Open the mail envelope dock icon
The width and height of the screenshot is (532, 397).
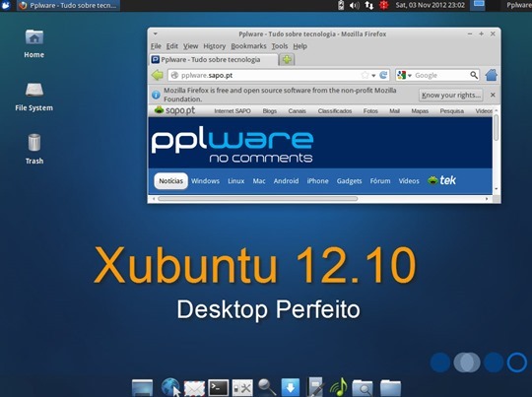[194, 388]
